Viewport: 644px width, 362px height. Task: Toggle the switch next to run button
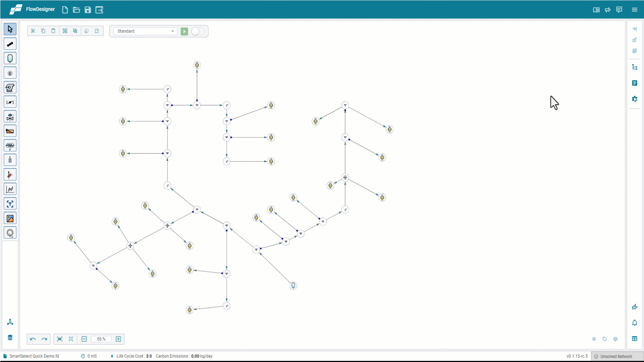click(198, 31)
